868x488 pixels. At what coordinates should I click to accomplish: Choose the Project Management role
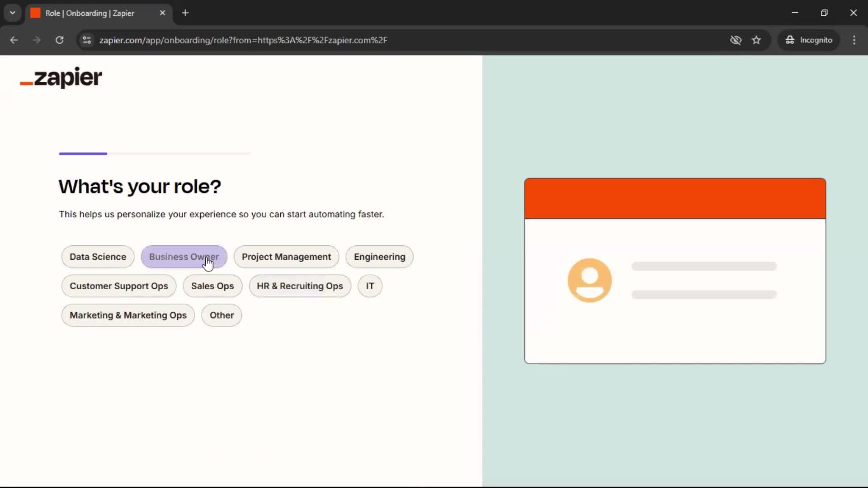tap(286, 257)
